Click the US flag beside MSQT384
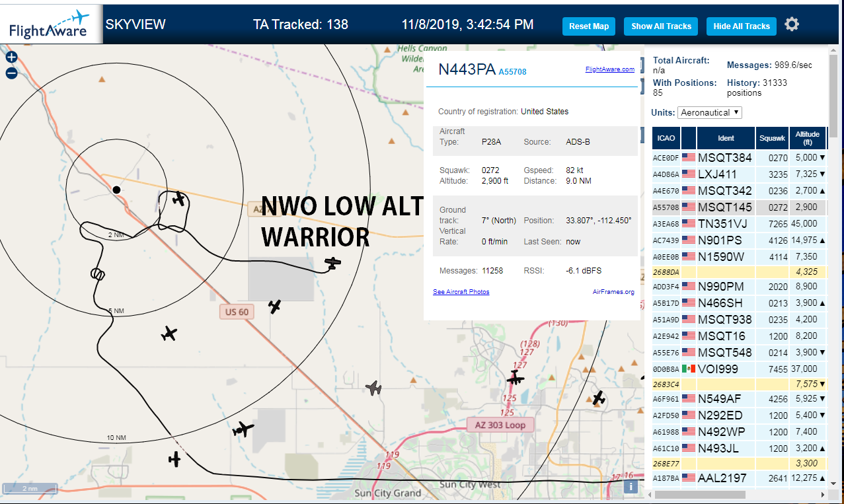The width and height of the screenshot is (844, 504). coord(689,157)
